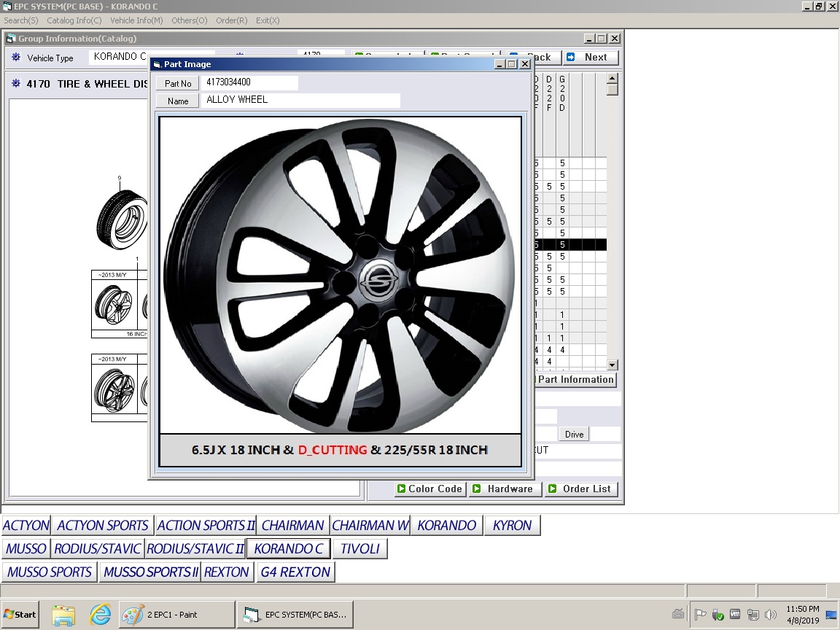Select the highlighted black table row
The width and height of the screenshot is (840, 630).
[570, 245]
